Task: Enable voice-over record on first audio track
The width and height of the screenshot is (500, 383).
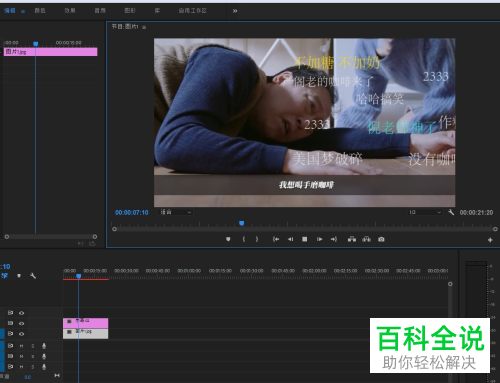Action: pos(44,346)
